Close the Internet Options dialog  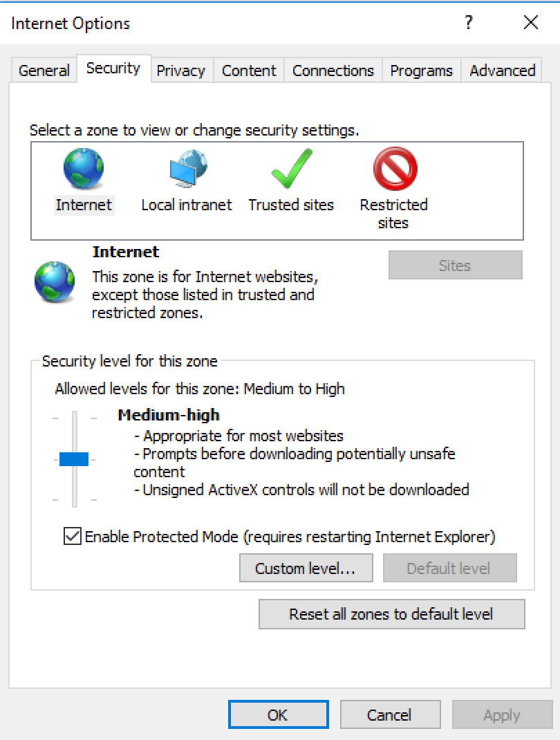click(530, 23)
